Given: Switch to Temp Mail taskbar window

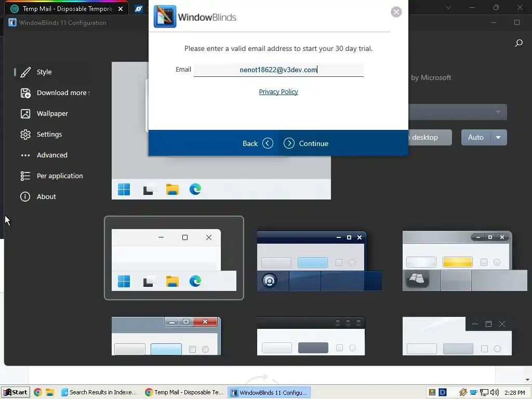Looking at the screenshot, I should click(184, 393).
